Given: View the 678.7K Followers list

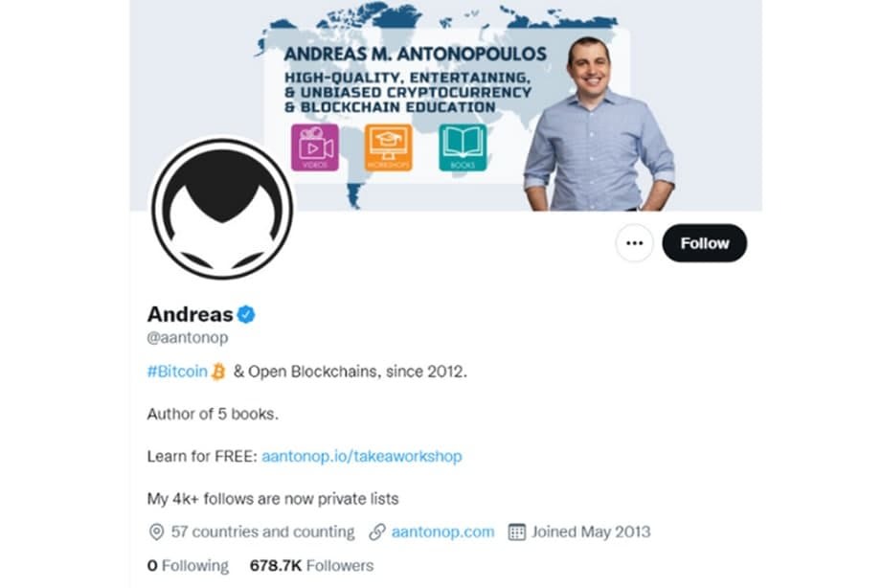Looking at the screenshot, I should point(311,565).
